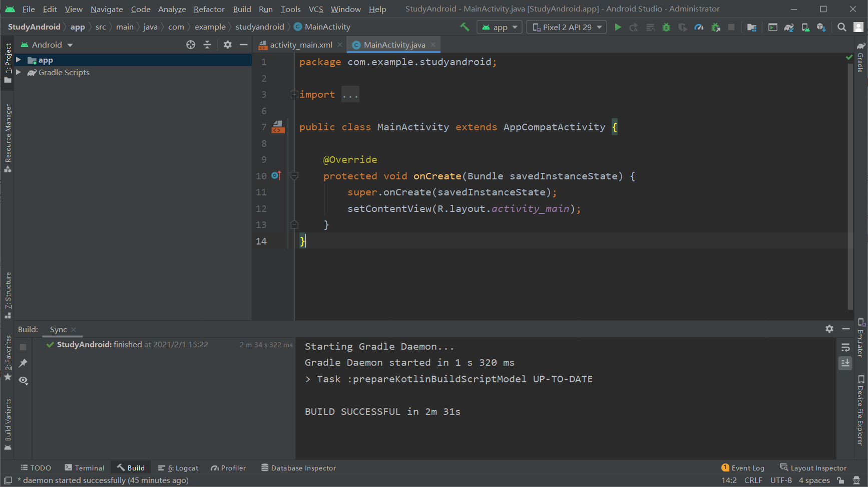Attach debugger to Android process
Image resolution: width=868 pixels, height=487 pixels.
click(716, 27)
